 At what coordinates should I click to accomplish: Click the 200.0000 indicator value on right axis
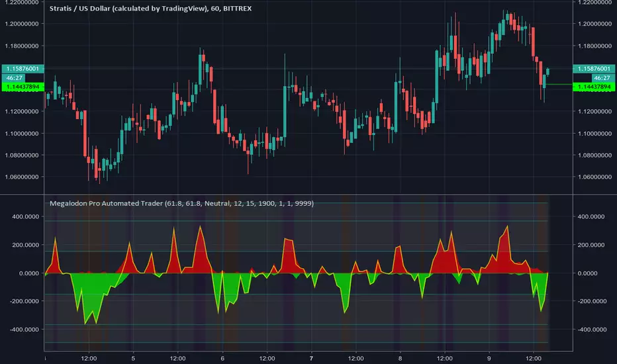591,245
